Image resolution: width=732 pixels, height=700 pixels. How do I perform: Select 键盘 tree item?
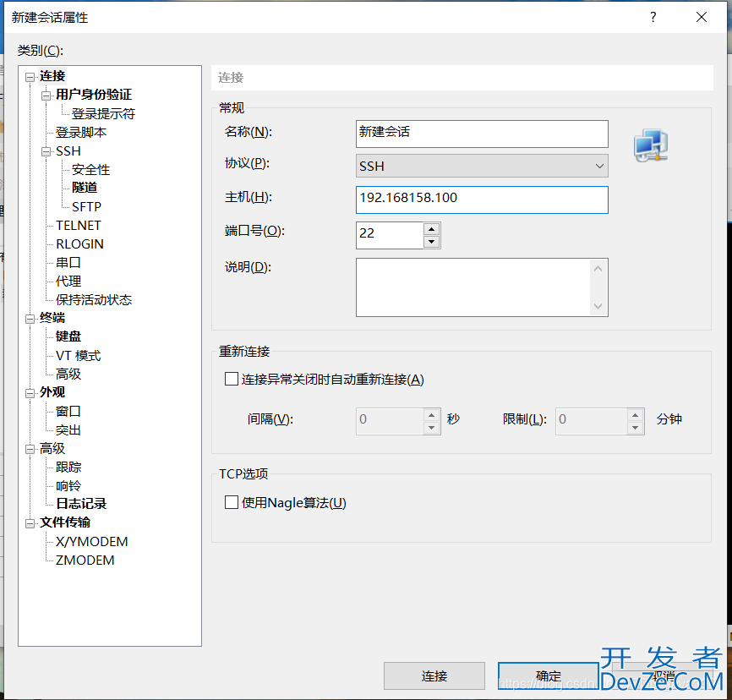[68, 336]
